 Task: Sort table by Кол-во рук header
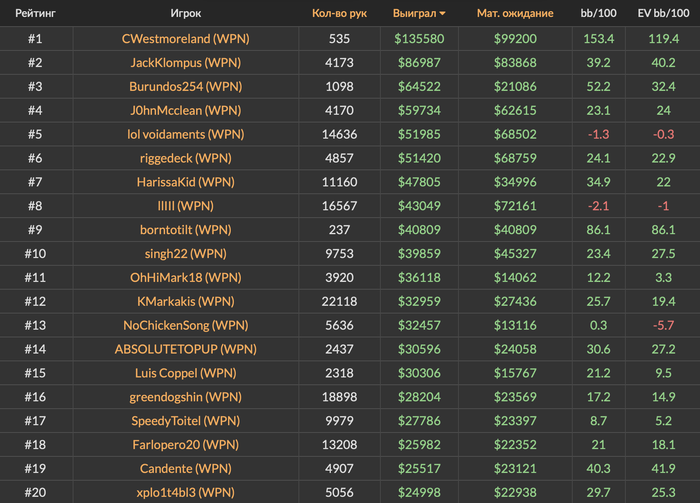[x=339, y=14]
